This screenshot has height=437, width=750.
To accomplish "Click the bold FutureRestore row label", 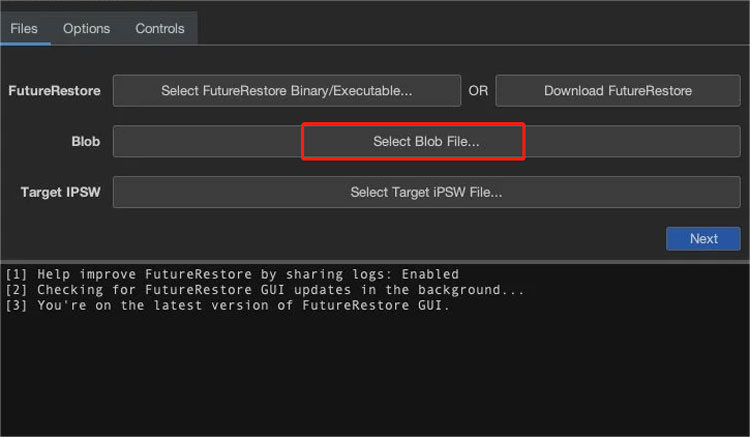I will [x=54, y=91].
